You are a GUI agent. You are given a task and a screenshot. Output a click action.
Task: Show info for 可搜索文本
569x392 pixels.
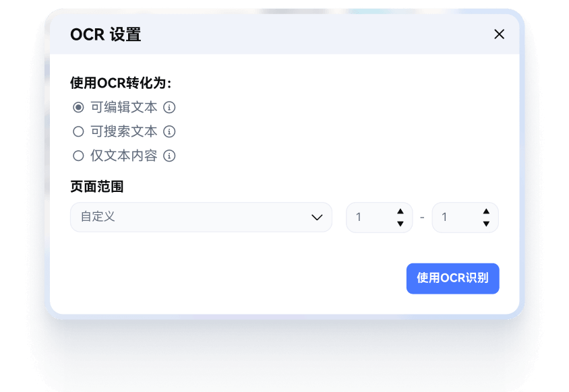pyautogui.click(x=169, y=131)
